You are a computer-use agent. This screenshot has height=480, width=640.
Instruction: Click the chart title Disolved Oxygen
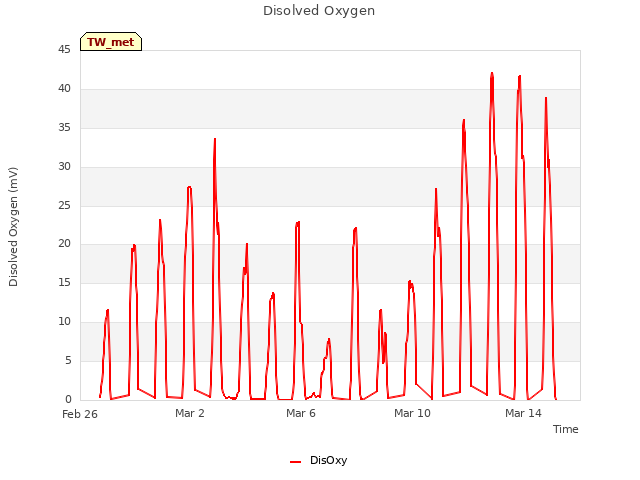(319, 11)
